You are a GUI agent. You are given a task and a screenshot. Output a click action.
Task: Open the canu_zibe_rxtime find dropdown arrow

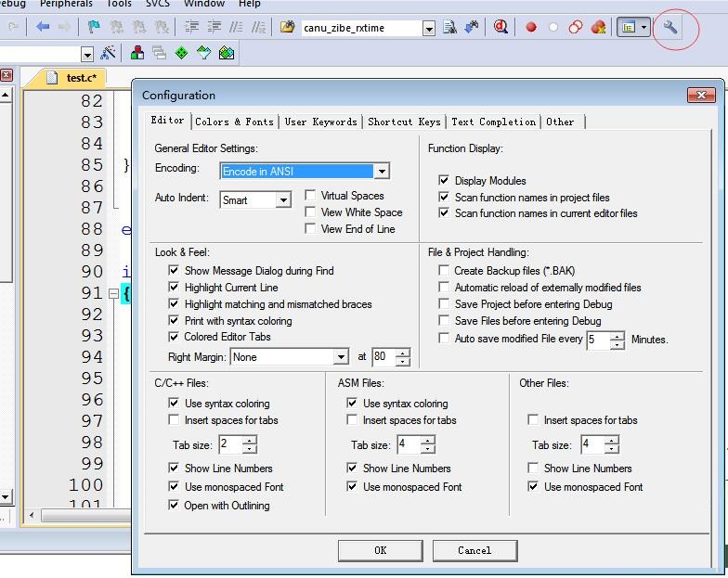(429, 28)
